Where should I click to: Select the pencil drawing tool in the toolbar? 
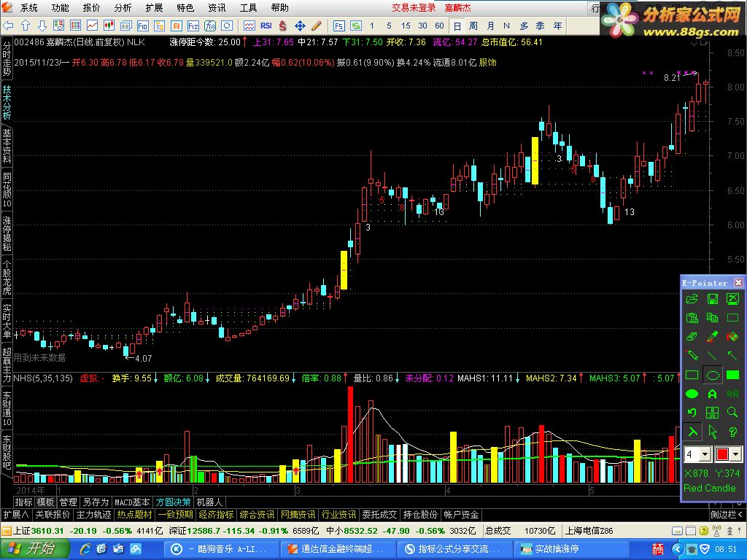click(x=317, y=26)
